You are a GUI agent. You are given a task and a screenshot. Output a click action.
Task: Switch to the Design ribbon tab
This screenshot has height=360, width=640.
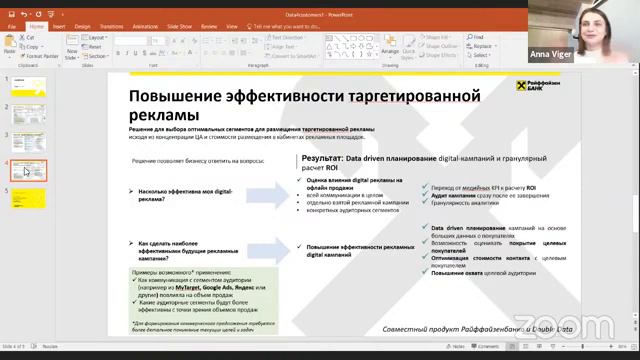click(82, 27)
